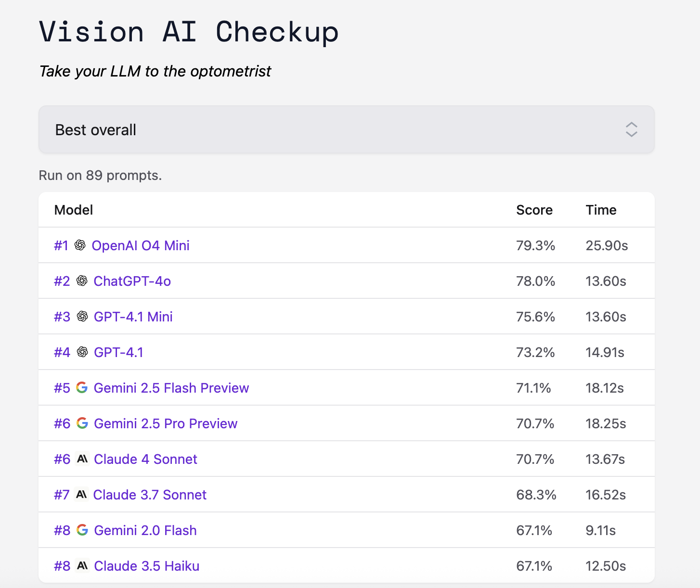Viewport: 700px width, 588px height.
Task: Open the Claude 3.5 Haiku link
Action: point(146,566)
